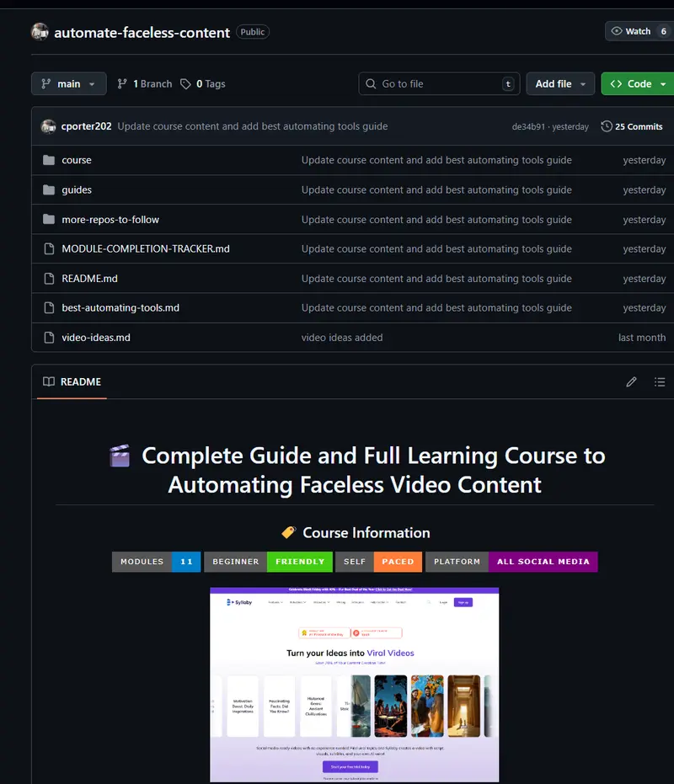This screenshot has height=784, width=674.
Task: Click the commit hash de34b91
Action: pos(529,127)
